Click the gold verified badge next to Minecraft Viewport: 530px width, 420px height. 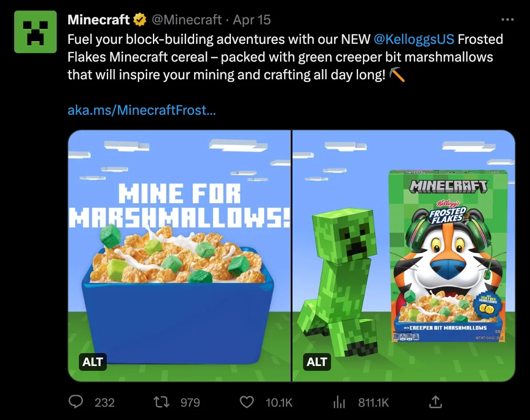point(140,19)
